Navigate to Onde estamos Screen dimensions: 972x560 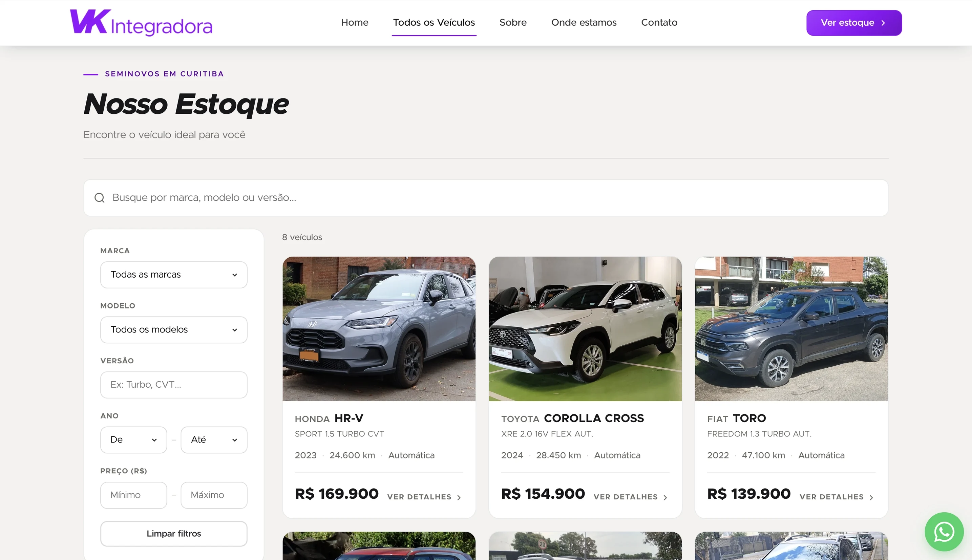click(x=584, y=22)
